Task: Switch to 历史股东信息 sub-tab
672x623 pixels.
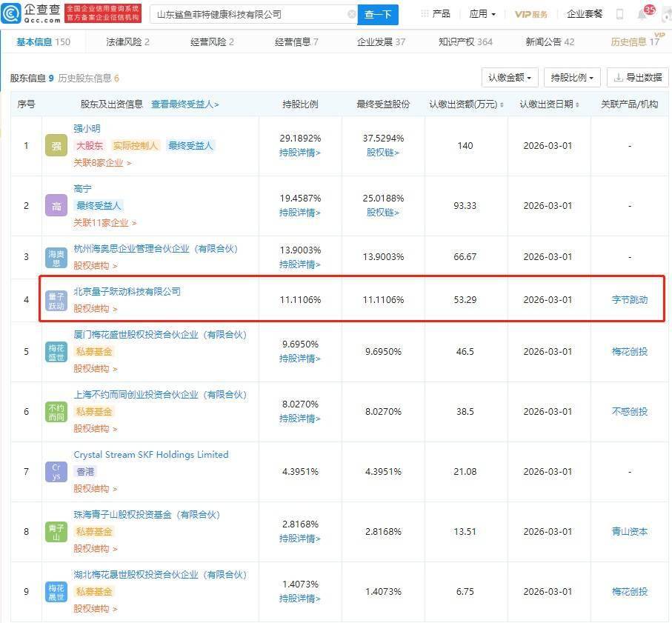Action: click(88, 79)
